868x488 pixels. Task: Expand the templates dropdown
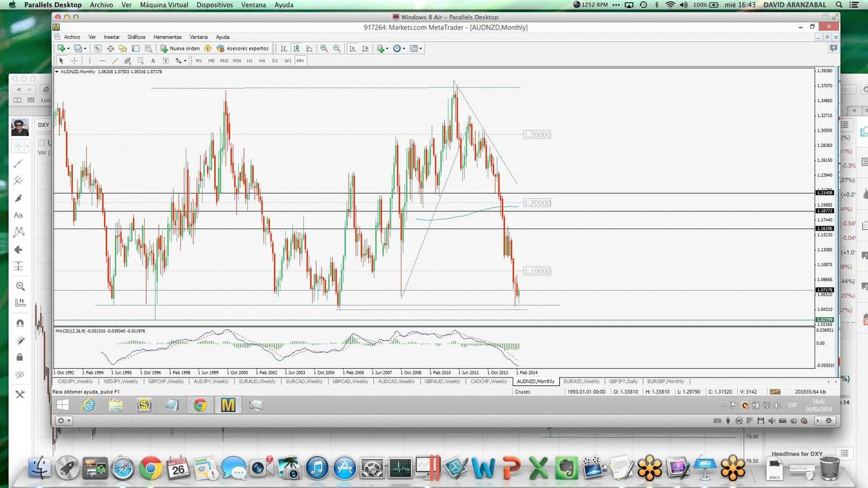[421, 48]
